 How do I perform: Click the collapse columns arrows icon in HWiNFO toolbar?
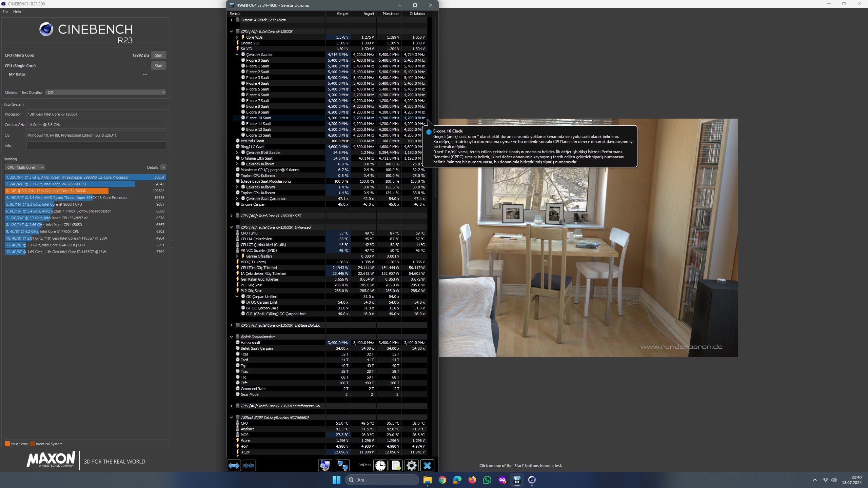249,466
